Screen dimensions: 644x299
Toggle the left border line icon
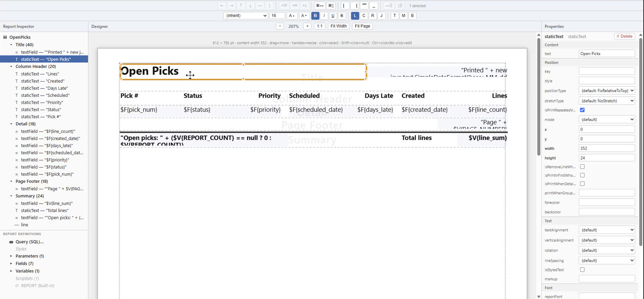pos(345,6)
